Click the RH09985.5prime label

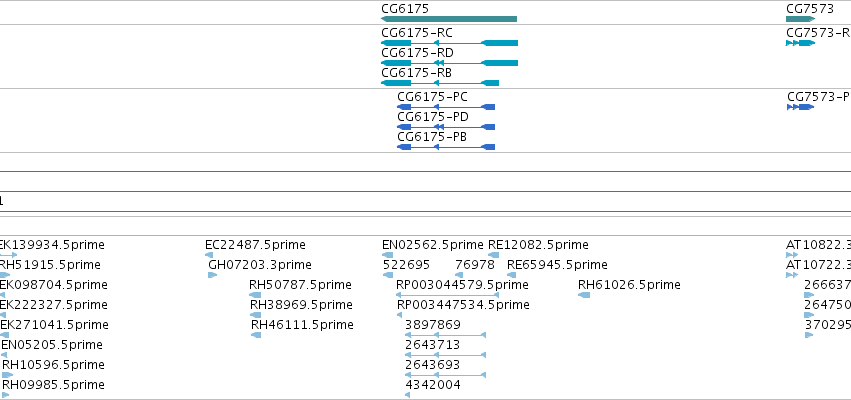tap(53, 385)
